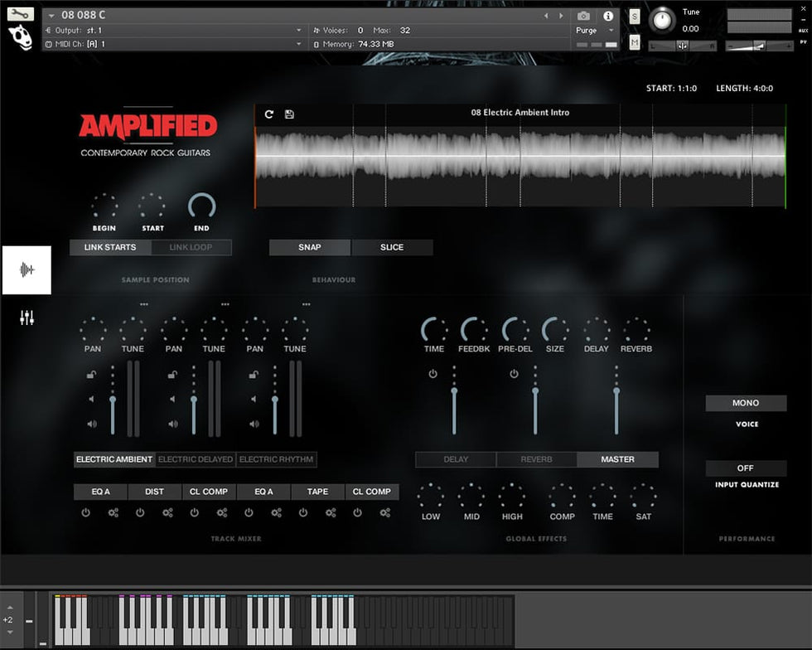Click the save disk icon above waveform
812x650 pixels.
289,114
